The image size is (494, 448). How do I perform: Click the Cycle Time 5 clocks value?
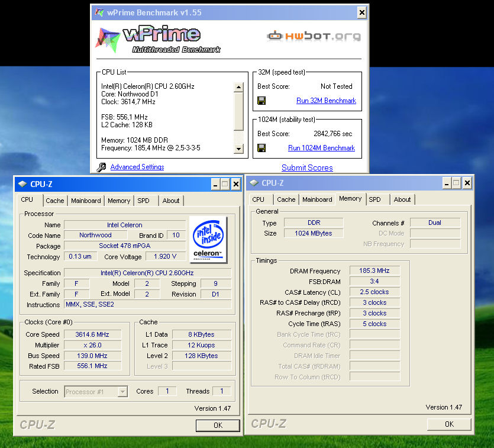374,324
